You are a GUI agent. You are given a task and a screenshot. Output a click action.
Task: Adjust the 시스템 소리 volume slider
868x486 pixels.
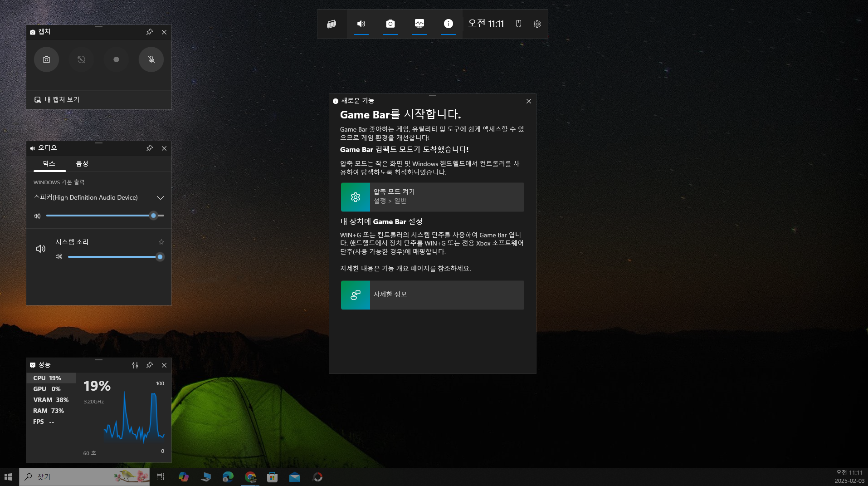pos(116,257)
